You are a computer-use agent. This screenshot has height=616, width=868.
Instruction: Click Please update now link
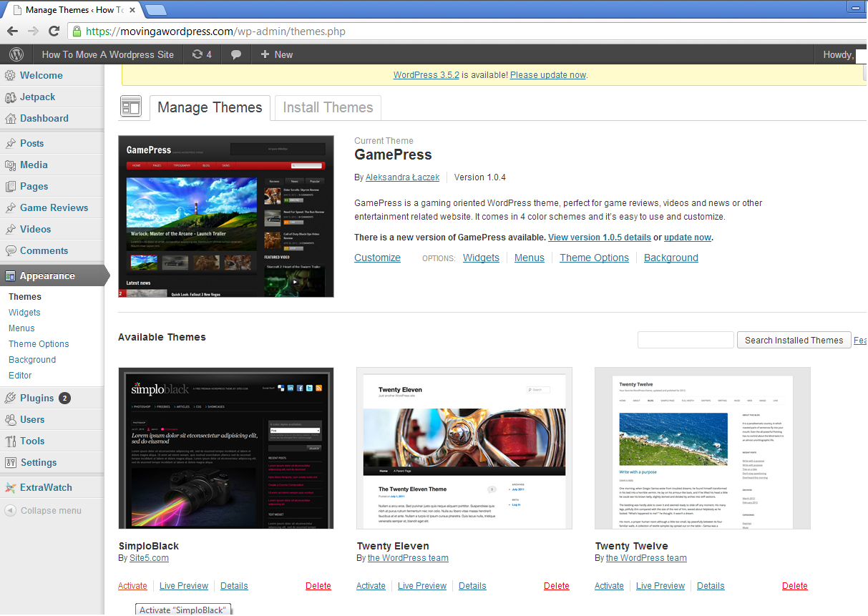548,75
